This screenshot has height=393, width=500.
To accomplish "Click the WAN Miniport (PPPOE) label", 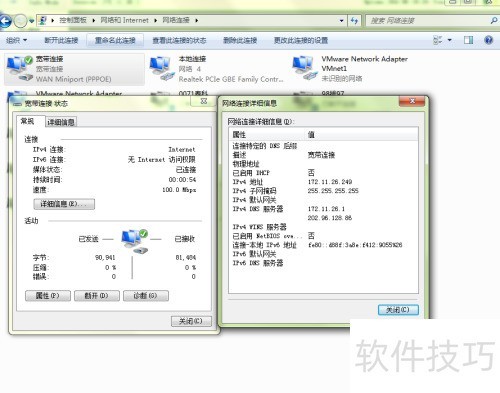I will [73, 79].
